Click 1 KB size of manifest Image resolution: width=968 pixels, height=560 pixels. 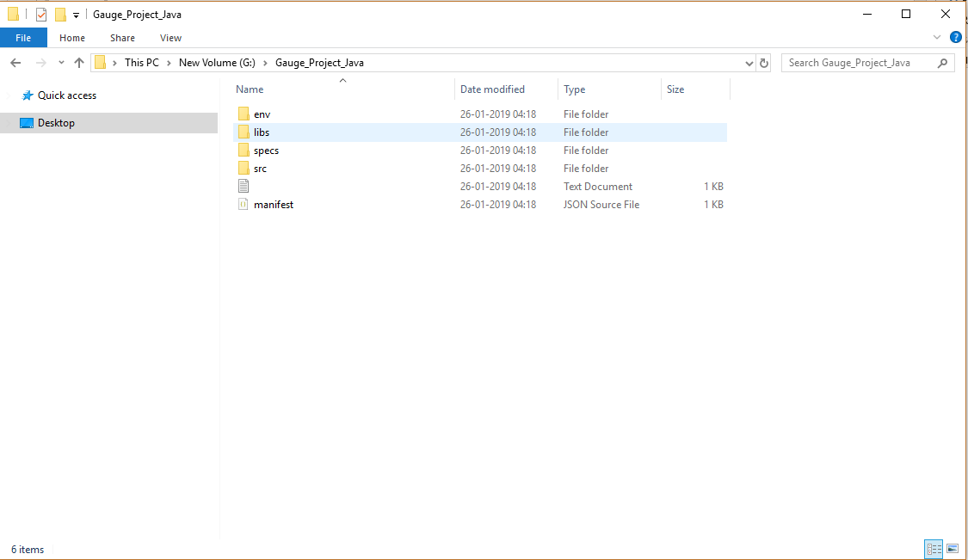713,205
